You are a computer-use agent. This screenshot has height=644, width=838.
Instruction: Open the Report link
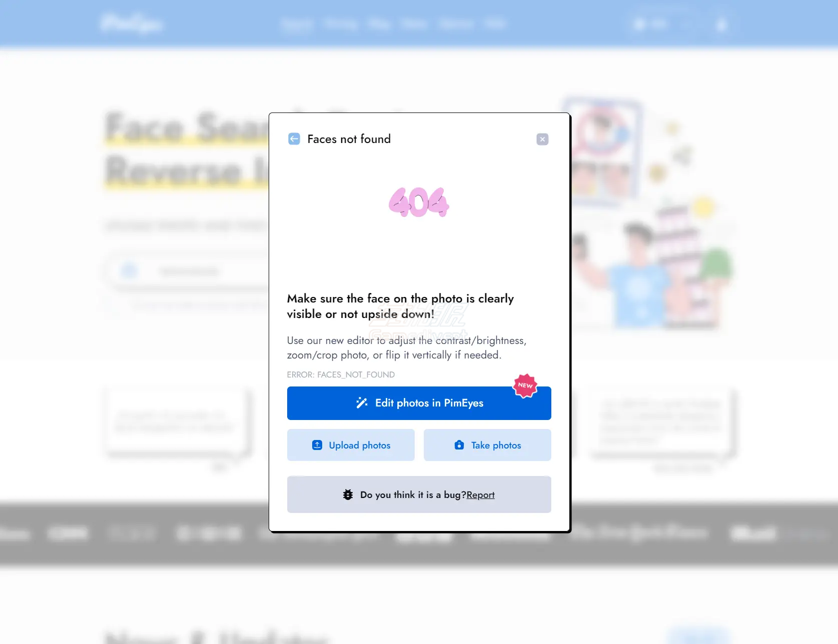click(480, 495)
